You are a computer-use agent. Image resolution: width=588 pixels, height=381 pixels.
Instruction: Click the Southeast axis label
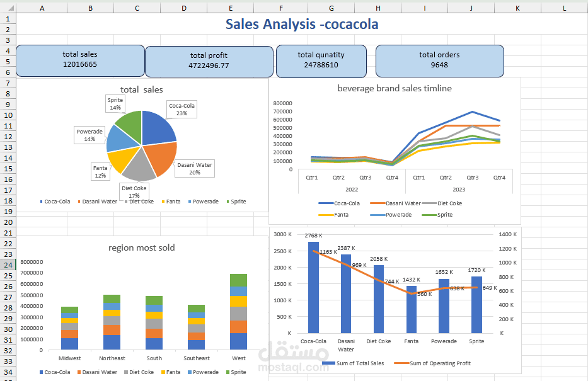click(197, 358)
